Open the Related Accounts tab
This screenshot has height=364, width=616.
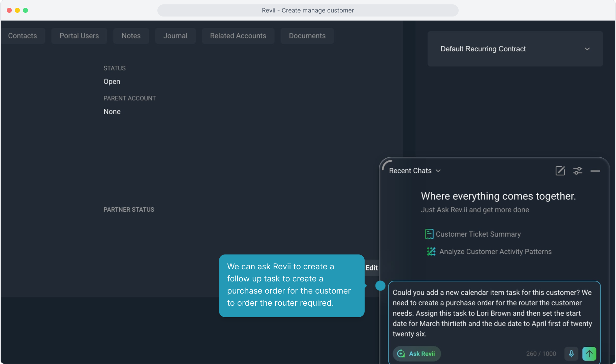pos(238,36)
